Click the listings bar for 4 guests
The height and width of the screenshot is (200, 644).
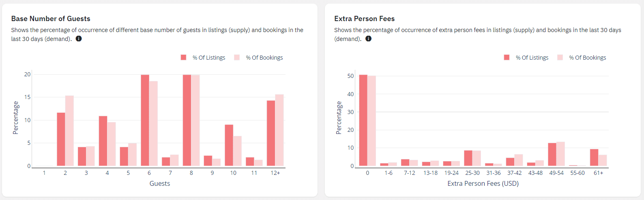coord(103,141)
